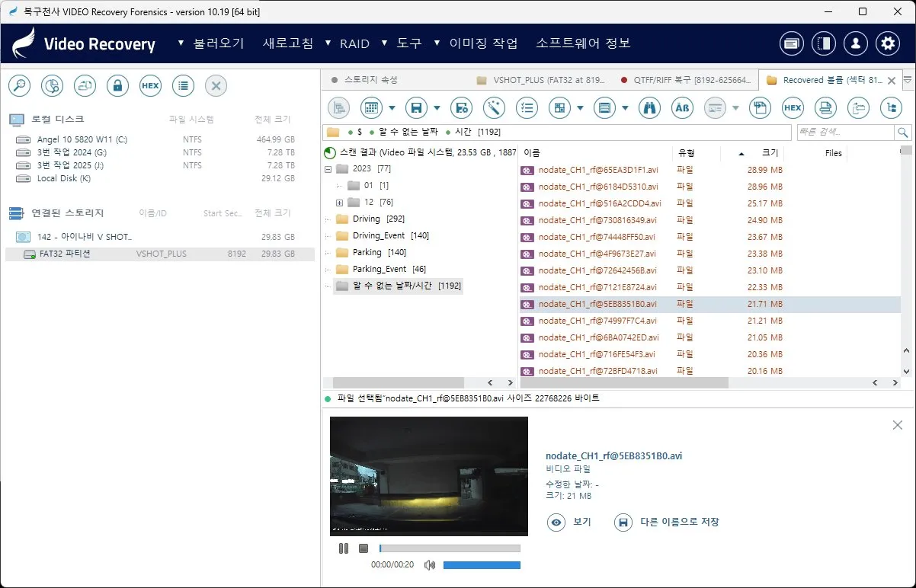Click the split panel layout header icon
The image size is (916, 588).
824,43
